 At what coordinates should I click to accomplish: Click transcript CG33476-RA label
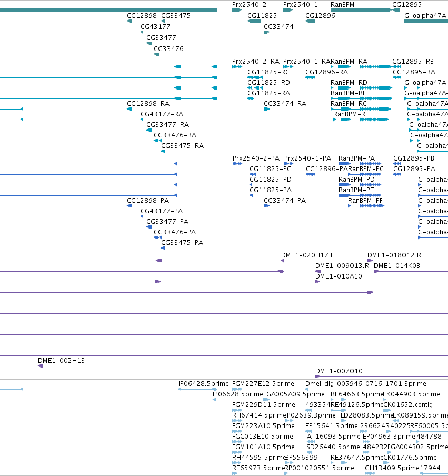(175, 135)
